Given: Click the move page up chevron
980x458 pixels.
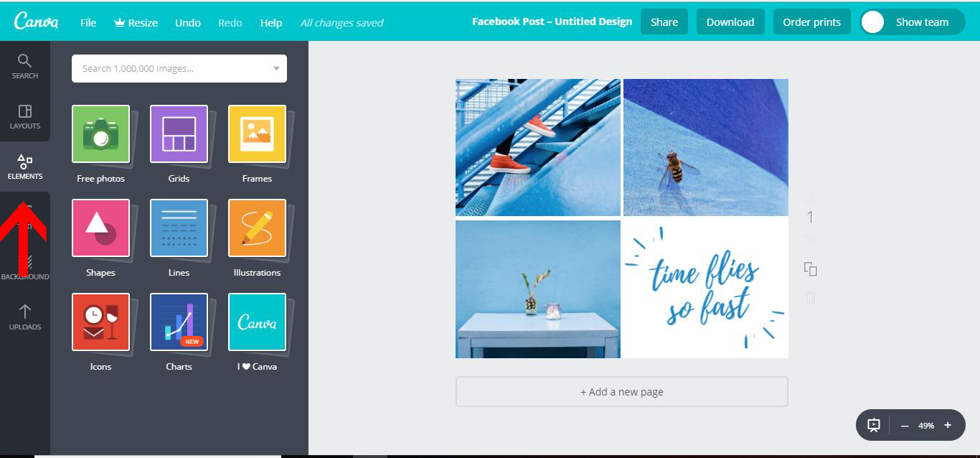Looking at the screenshot, I should pyautogui.click(x=810, y=199).
